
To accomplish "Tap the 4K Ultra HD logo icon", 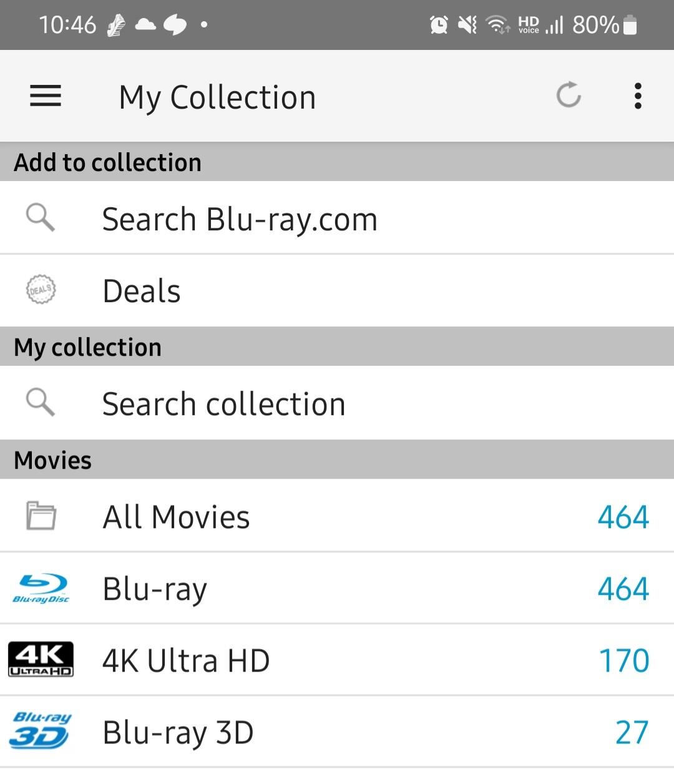I will point(41,659).
